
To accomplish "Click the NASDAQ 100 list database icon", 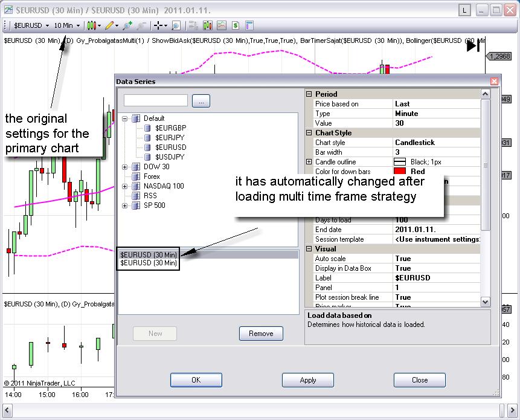I will pyautogui.click(x=136, y=186).
